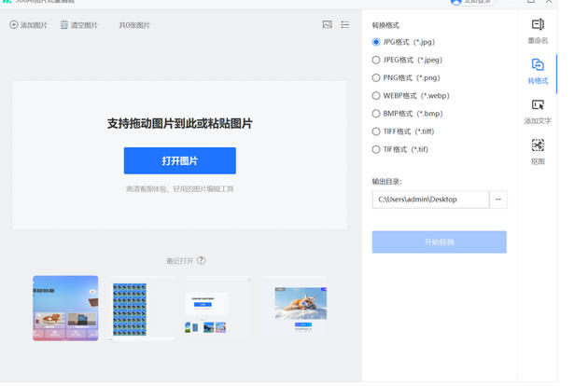Open recent thumbnail with fox on snow
The image size is (588, 386).
click(x=294, y=308)
